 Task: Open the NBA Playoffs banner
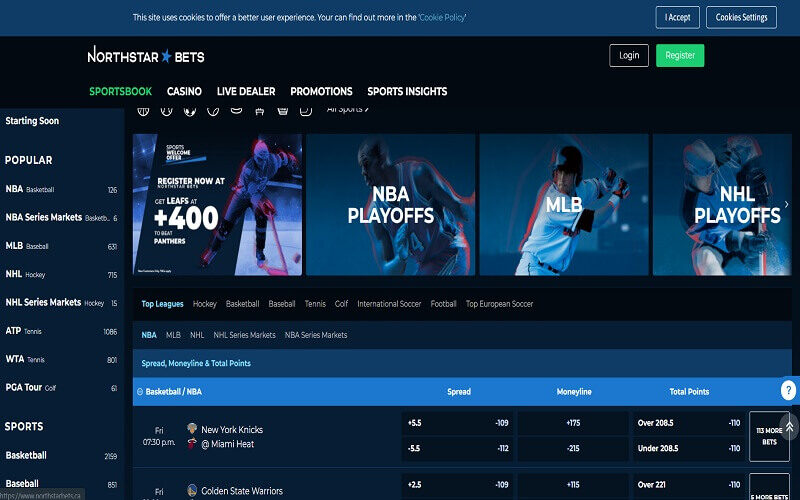click(391, 205)
